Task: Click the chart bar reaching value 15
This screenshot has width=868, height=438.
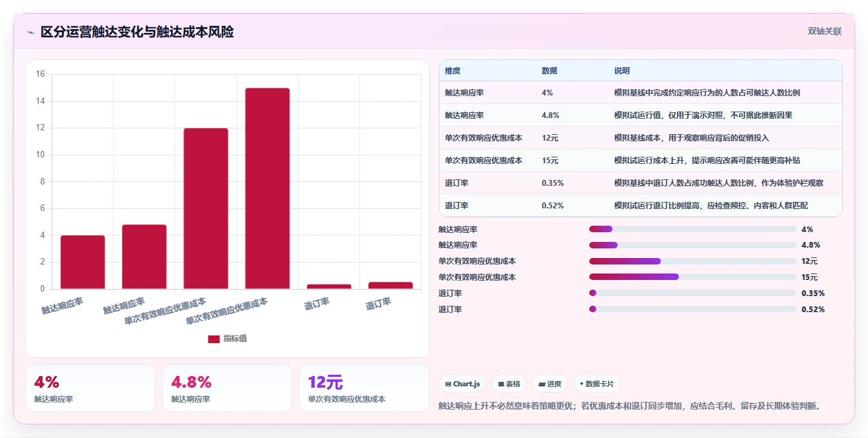Action: (x=267, y=188)
